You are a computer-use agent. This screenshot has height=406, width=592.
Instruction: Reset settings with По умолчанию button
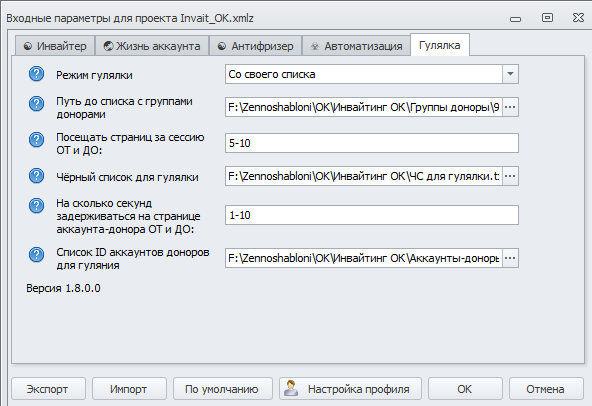[223, 389]
